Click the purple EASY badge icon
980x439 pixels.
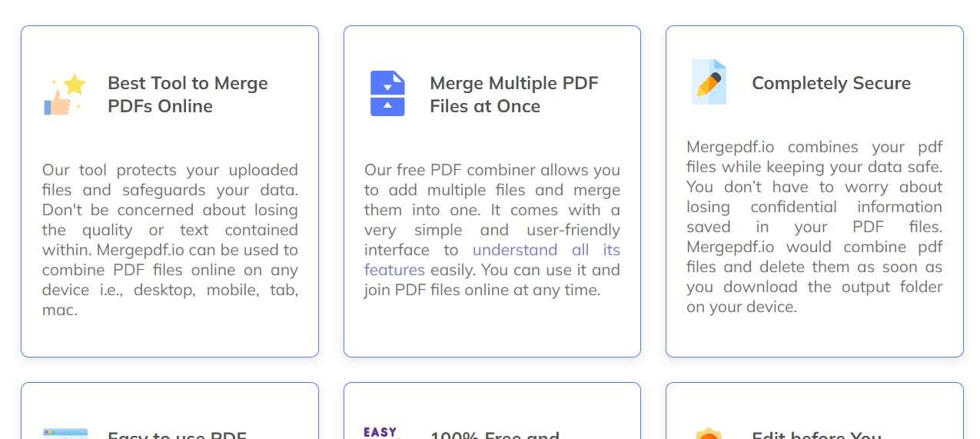point(381,432)
